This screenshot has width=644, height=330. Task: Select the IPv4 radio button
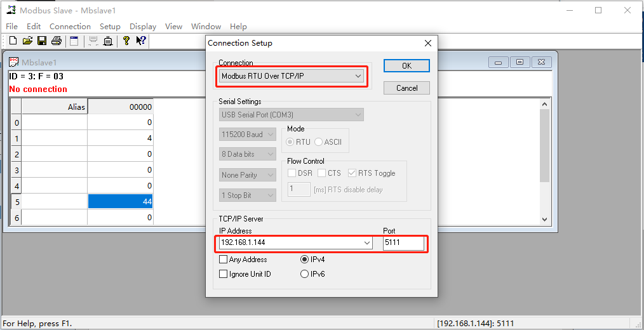(x=304, y=260)
